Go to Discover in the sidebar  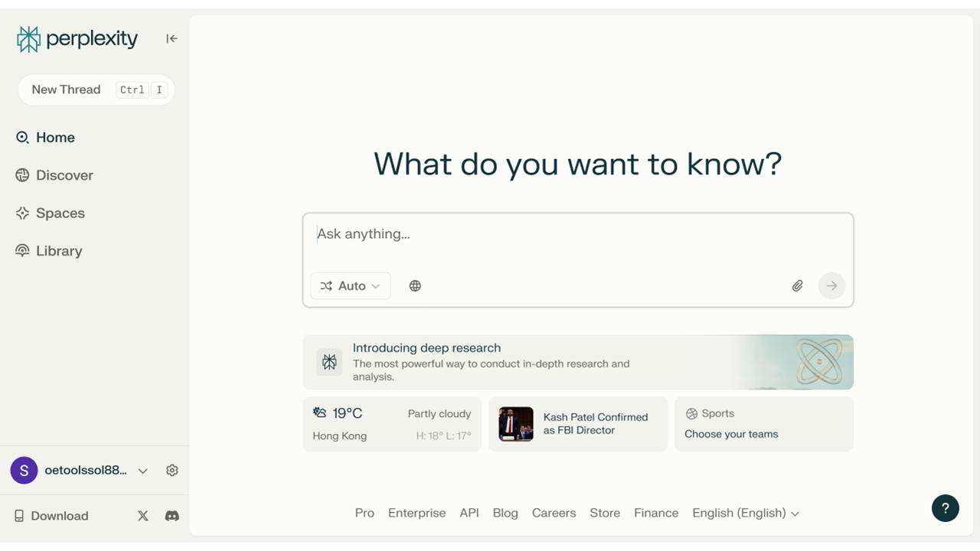[x=64, y=175]
